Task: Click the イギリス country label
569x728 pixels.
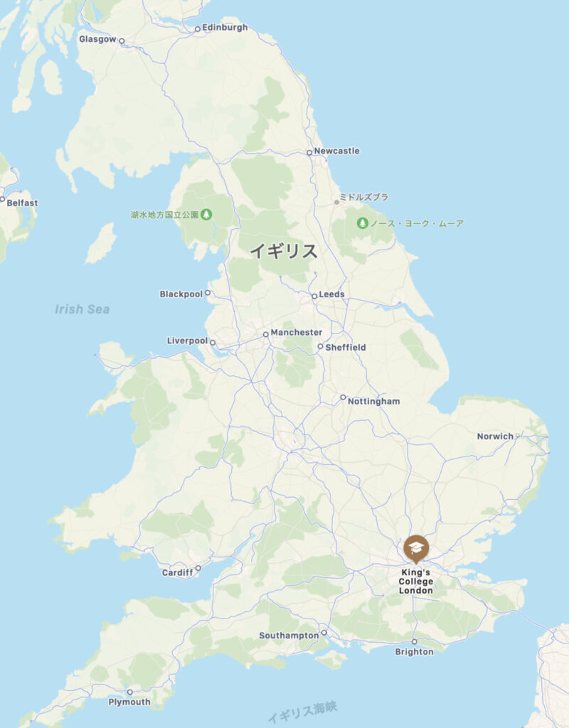Action: (284, 251)
